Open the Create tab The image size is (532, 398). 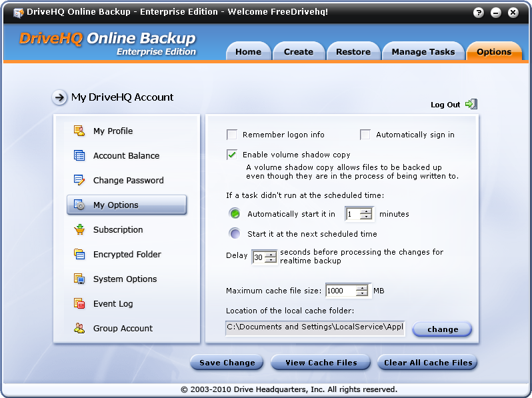299,51
